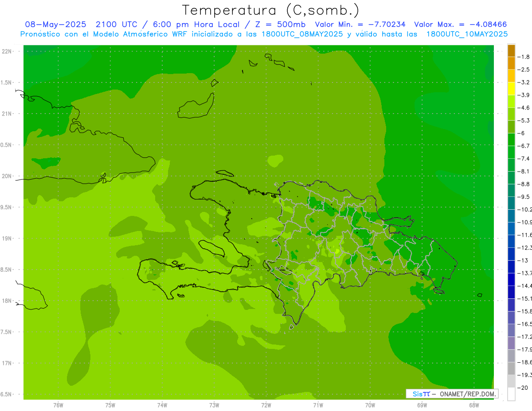The height and width of the screenshot is (411, 532).
Task: Click the "75W" longitude label
Action: [110, 405]
